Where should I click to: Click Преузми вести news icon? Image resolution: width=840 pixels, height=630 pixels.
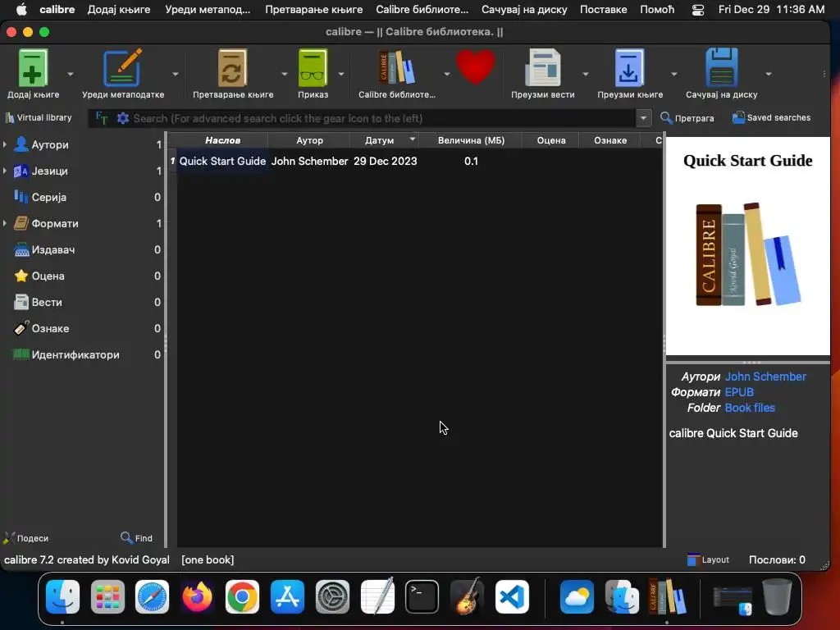[x=543, y=67]
